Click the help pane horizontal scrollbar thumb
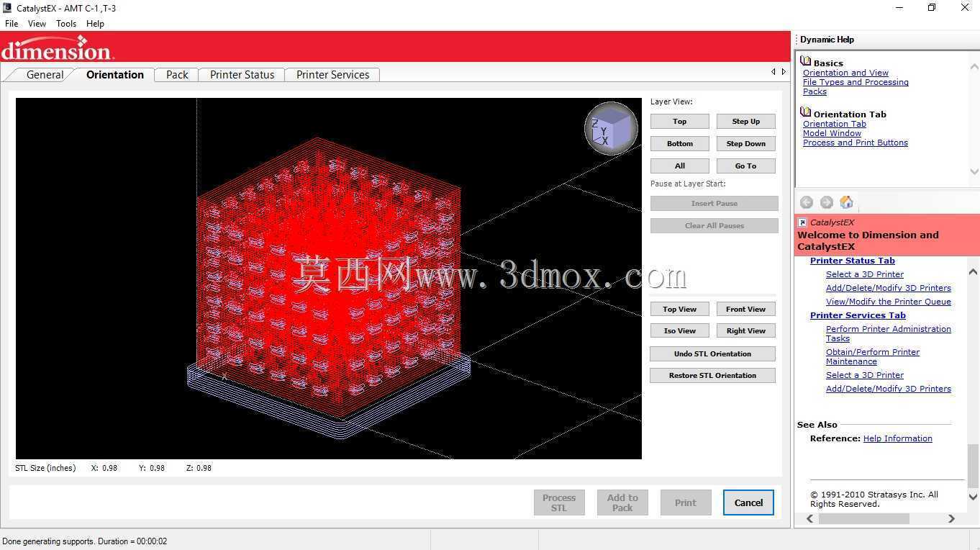The width and height of the screenshot is (980, 550). coord(863,518)
